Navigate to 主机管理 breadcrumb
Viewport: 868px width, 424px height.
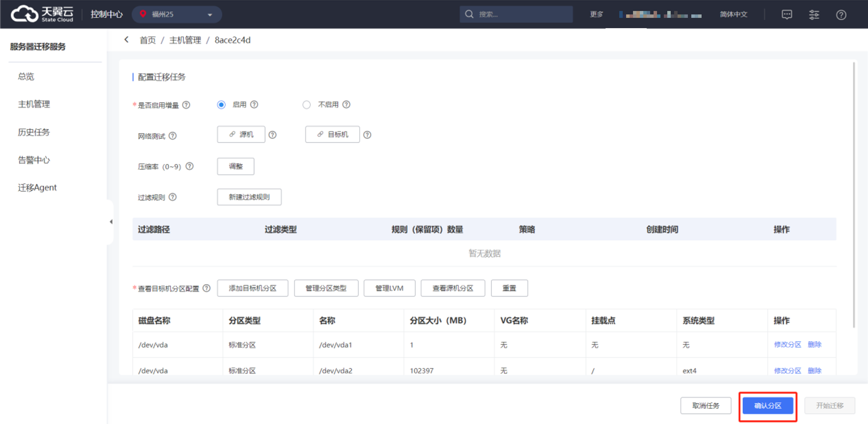coord(185,40)
